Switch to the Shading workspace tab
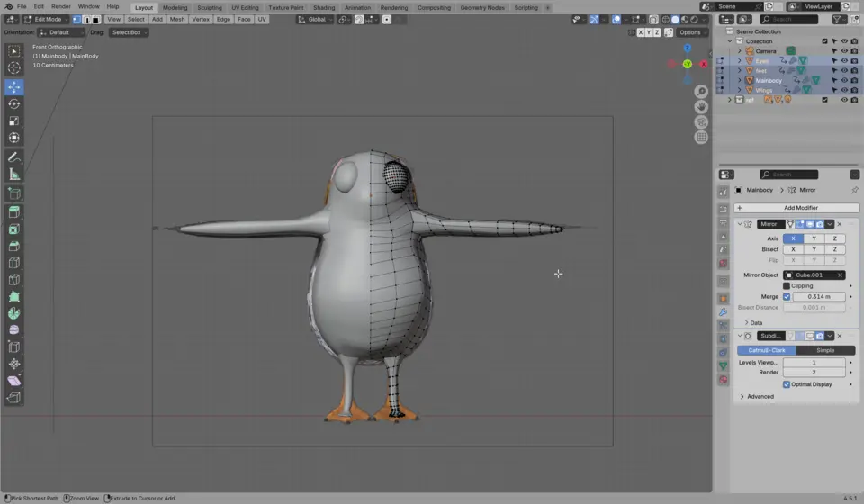This screenshot has width=864, height=504. coord(323,8)
